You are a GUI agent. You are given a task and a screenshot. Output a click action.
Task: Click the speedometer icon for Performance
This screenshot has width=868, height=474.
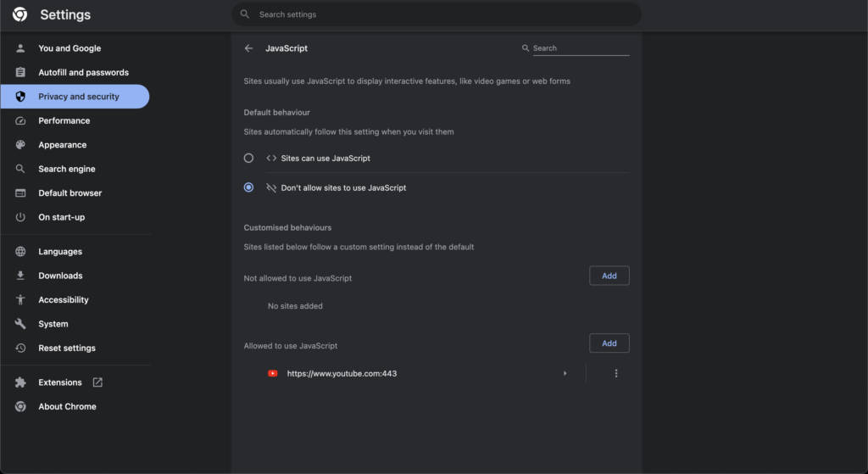20,120
